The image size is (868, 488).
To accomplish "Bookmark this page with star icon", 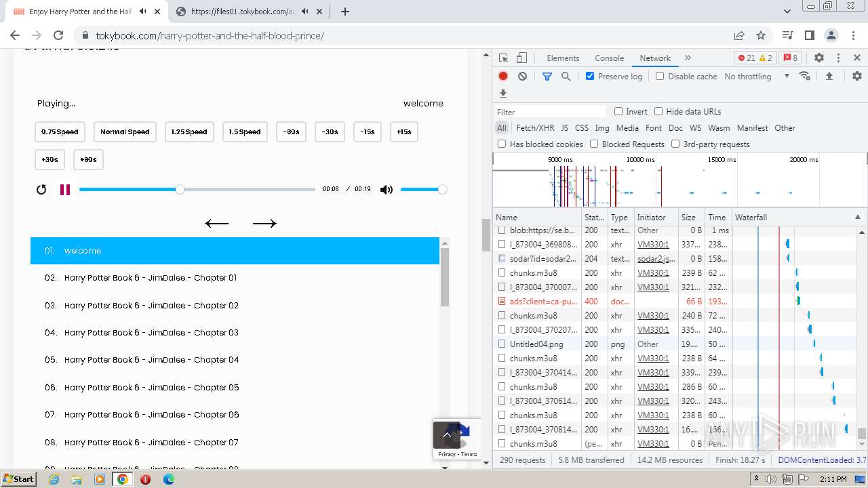I will [761, 35].
